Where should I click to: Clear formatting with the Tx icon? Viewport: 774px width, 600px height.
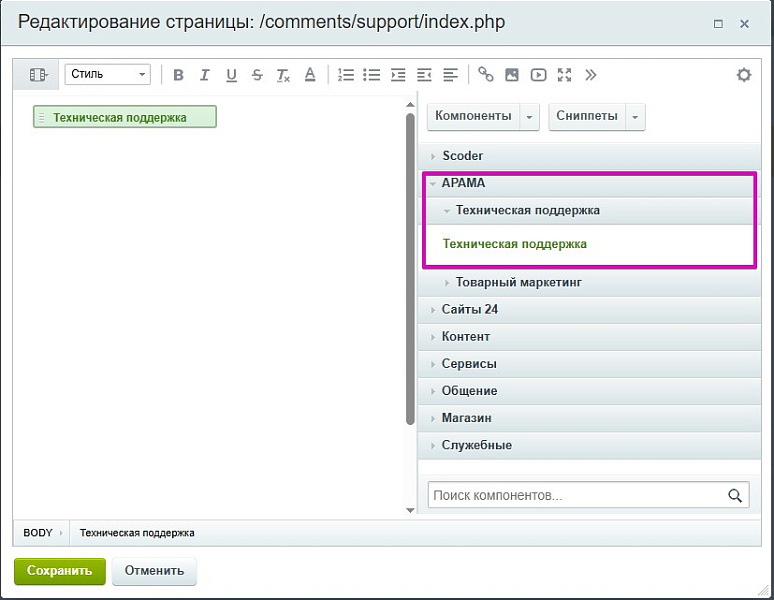coord(283,75)
